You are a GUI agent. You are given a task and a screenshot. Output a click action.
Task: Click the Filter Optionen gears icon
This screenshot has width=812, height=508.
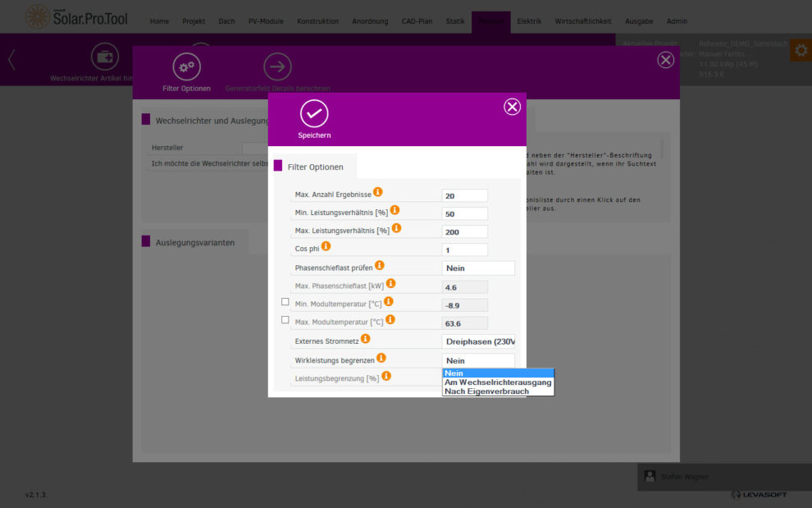pos(186,66)
